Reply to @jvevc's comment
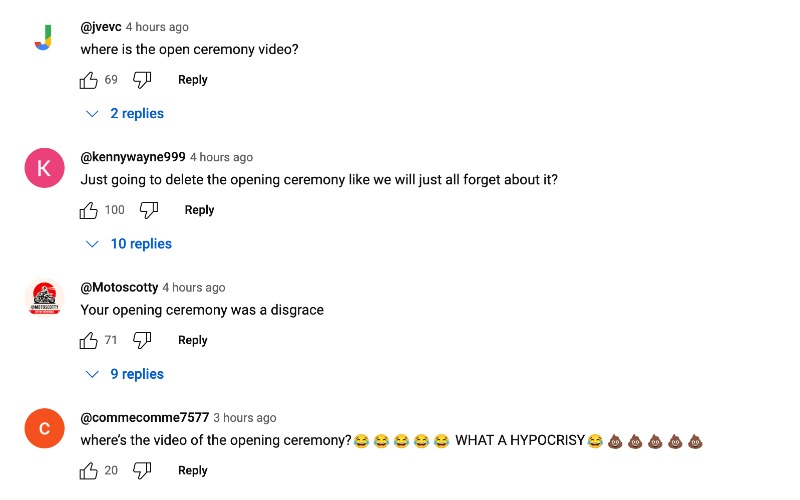Viewport: 800px width, 500px height. coord(193,80)
